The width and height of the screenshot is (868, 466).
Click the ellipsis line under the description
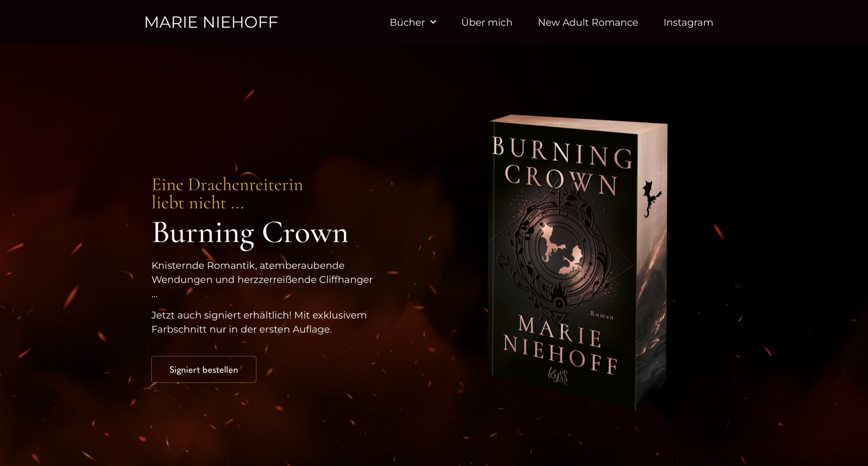point(155,296)
